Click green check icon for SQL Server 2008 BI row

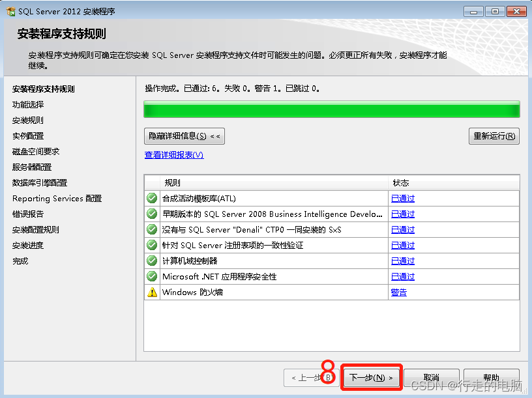pos(152,214)
